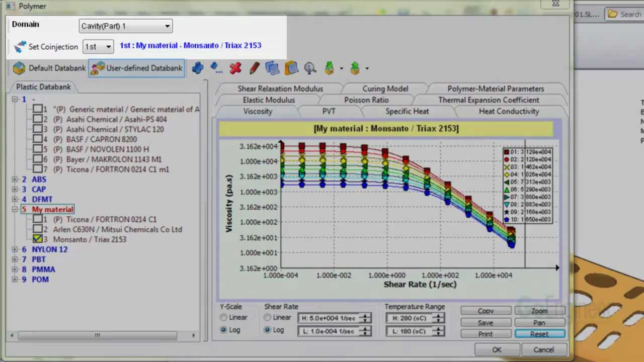Open the Poisson Ratio tab
The height and width of the screenshot is (362, 644).
point(366,100)
